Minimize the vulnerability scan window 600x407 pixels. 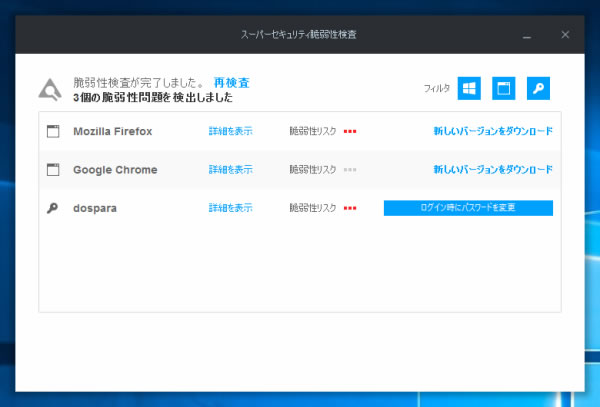pyautogui.click(x=527, y=35)
